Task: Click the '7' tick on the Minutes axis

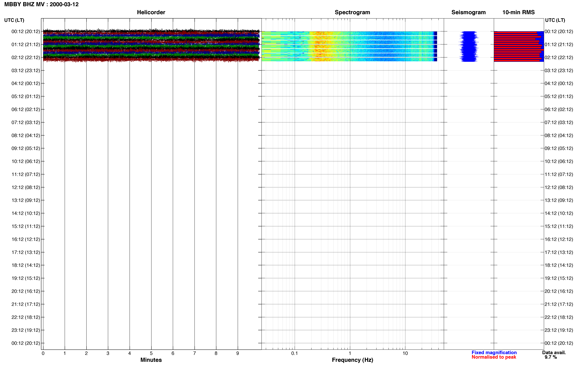Action: coord(195,353)
